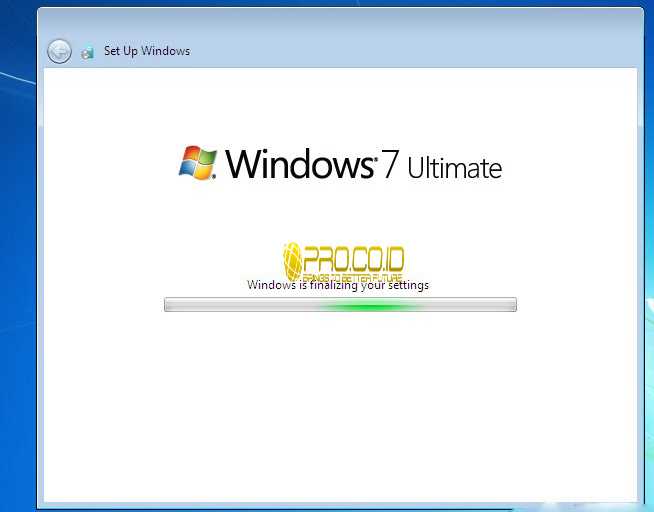Click the 'Windows 7 Ultimate' heading

tap(364, 164)
